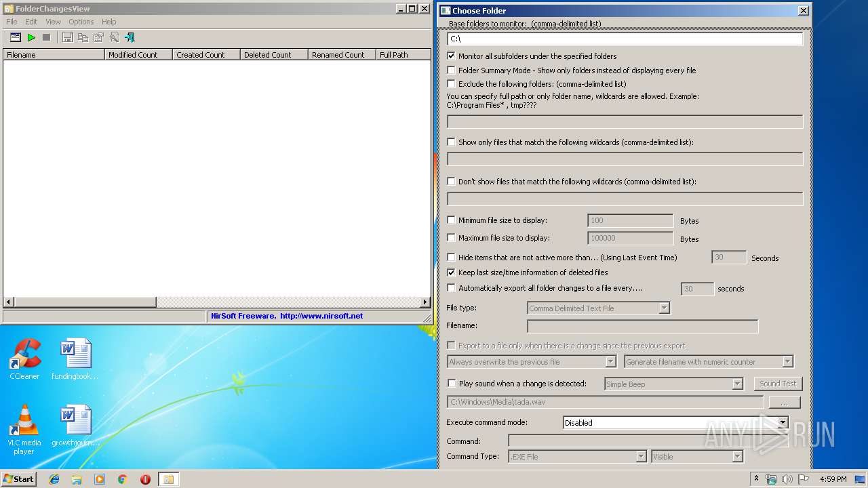Screen dimensions: 868x488
Task: Open CCleaner desktop shortcut
Action: (x=24, y=360)
